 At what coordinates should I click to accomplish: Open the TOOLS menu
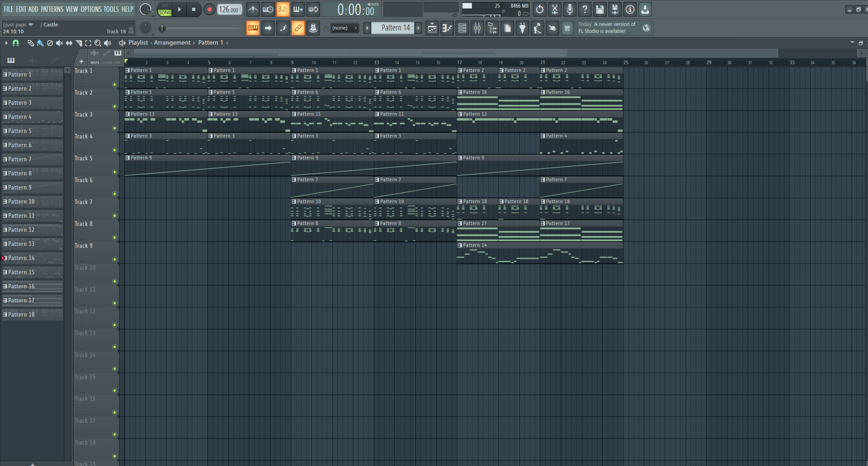111,9
